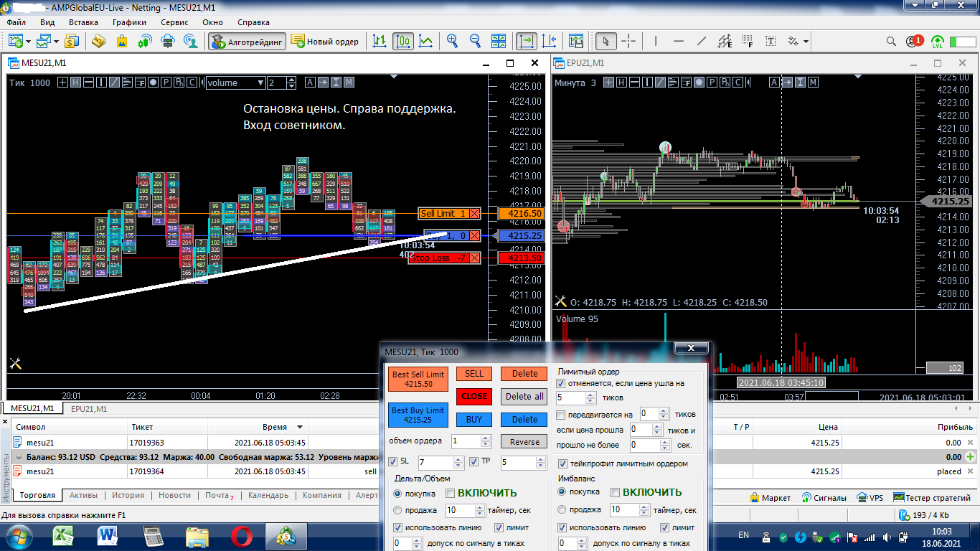Open the Сервис menu

[175, 22]
